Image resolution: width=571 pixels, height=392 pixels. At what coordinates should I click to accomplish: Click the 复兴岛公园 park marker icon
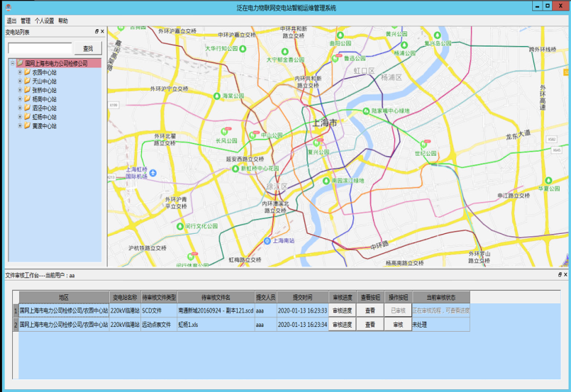pyautogui.click(x=438, y=35)
